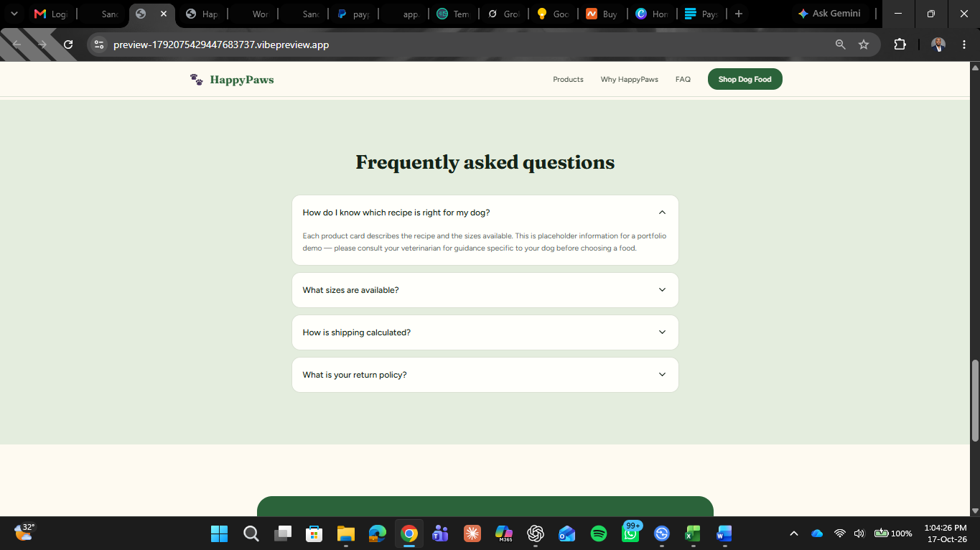Open Word from the taskbar

pyautogui.click(x=724, y=533)
